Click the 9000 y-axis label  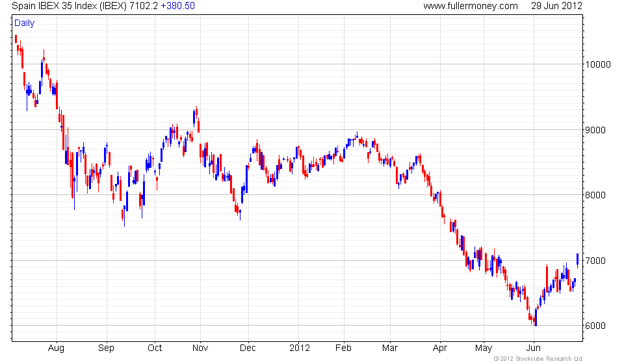[x=595, y=130]
